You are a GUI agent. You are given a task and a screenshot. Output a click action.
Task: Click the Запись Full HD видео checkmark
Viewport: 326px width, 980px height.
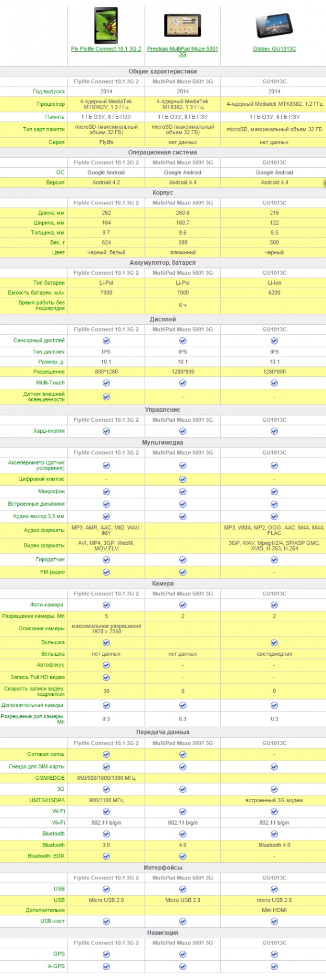[106, 678]
